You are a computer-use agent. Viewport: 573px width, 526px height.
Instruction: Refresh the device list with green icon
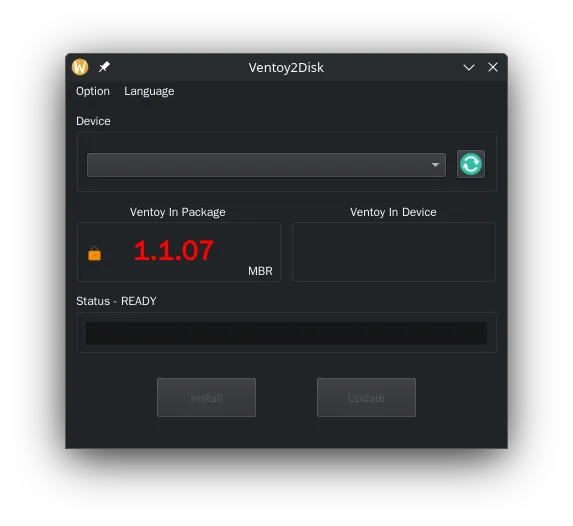pyautogui.click(x=471, y=164)
